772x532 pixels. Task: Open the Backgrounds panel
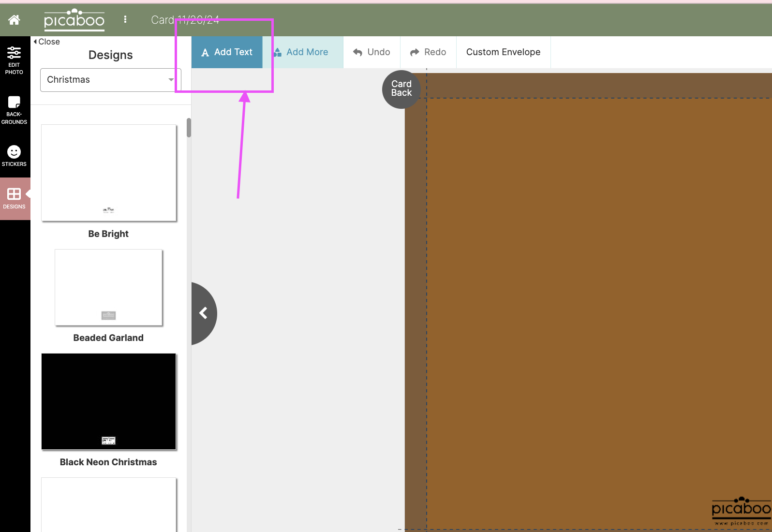[14, 110]
